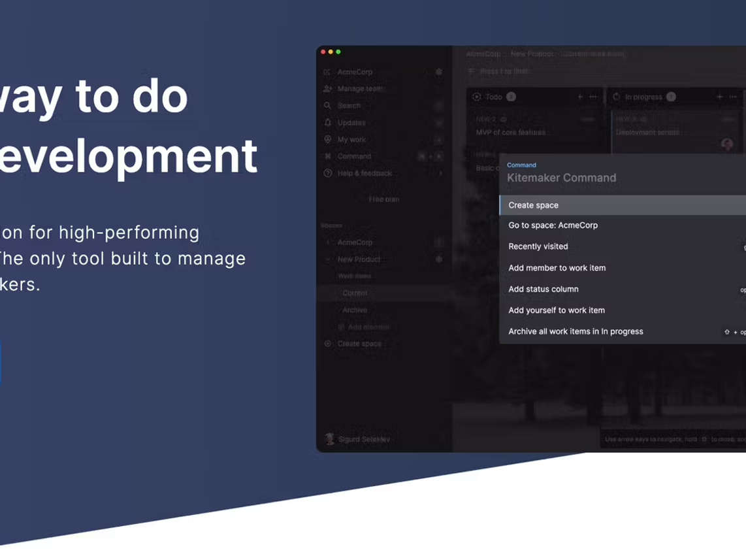Click the filter icon in board toolbar
The image size is (746, 560).
pyautogui.click(x=472, y=71)
